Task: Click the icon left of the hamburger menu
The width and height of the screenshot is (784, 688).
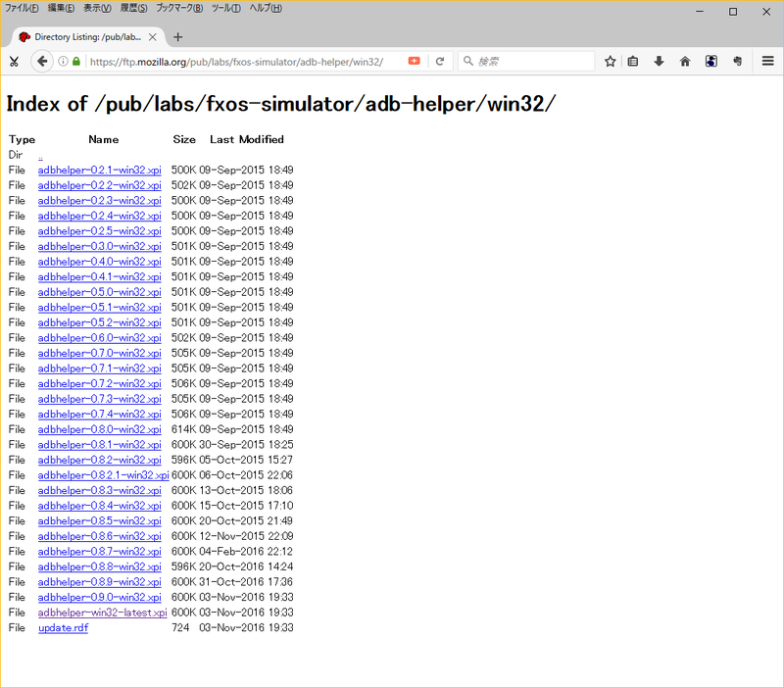Action: coord(738,62)
